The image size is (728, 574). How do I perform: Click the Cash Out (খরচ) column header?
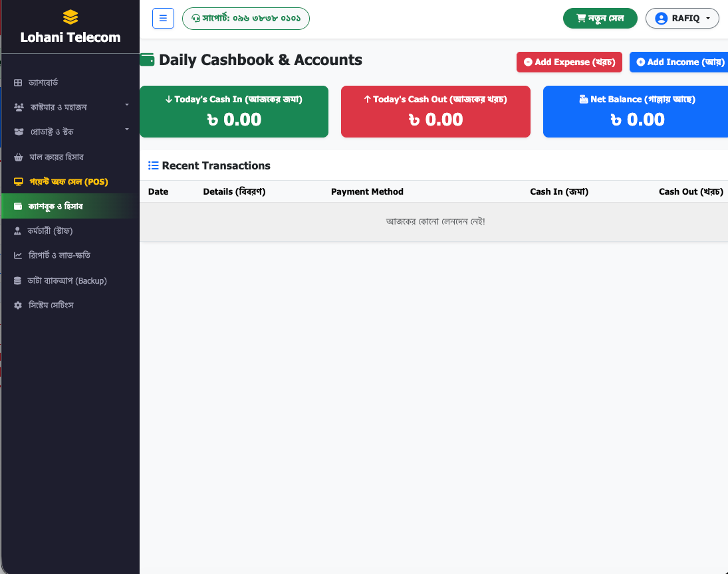click(691, 191)
